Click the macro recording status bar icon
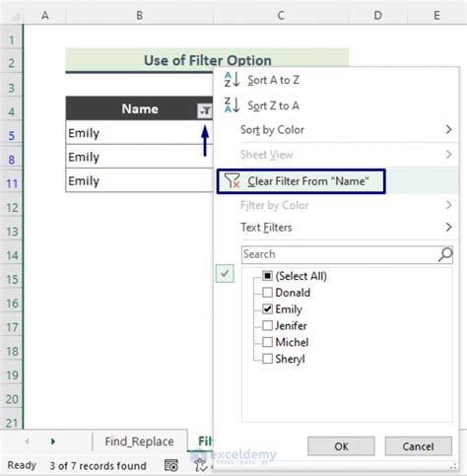The image size is (467, 476). tap(171, 465)
